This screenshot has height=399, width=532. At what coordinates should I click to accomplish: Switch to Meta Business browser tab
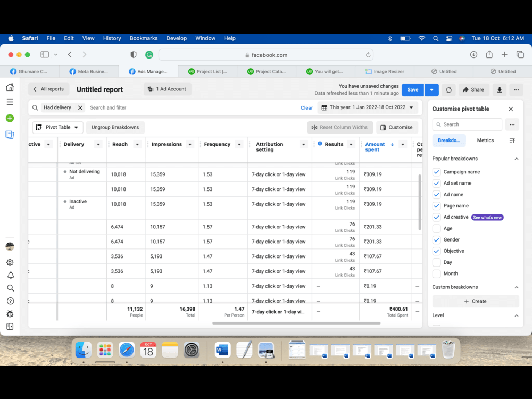88,72
